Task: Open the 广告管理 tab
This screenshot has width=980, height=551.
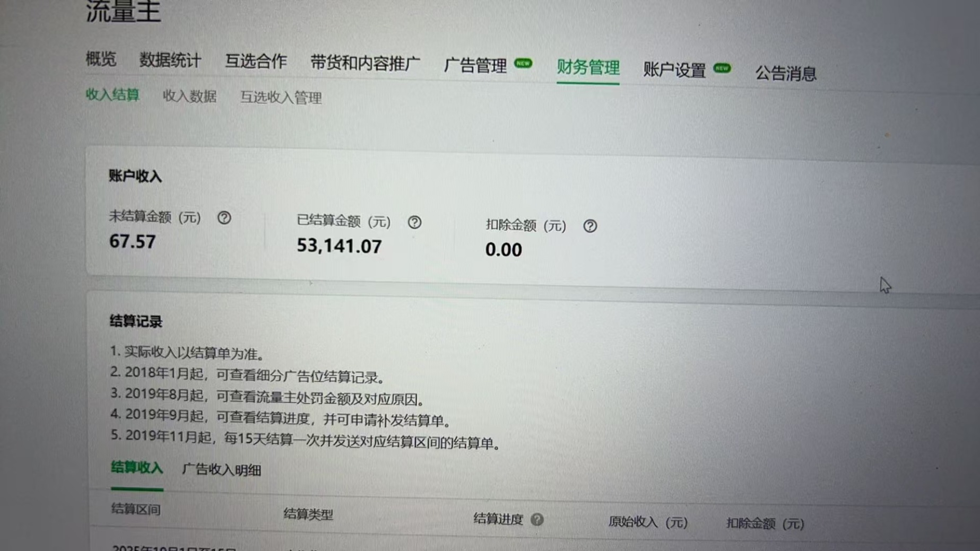Action: tap(475, 66)
